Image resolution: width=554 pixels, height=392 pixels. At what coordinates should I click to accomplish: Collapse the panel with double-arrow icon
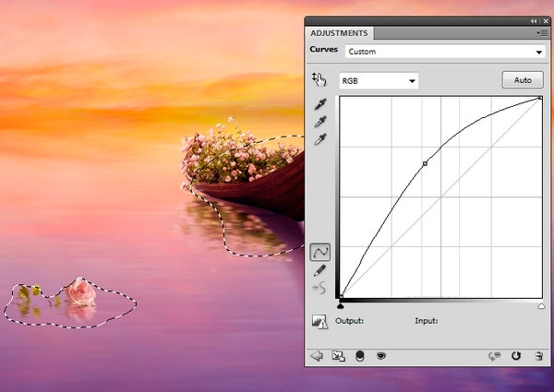tap(534, 21)
